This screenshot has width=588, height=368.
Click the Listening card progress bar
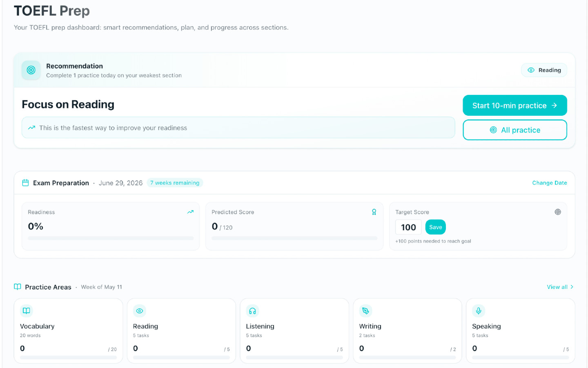294,357
